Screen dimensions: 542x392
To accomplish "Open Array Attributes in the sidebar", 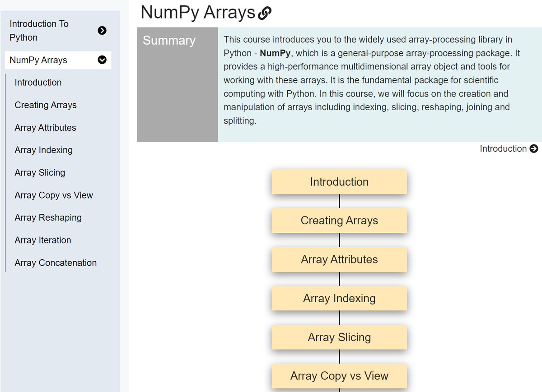I will click(45, 128).
